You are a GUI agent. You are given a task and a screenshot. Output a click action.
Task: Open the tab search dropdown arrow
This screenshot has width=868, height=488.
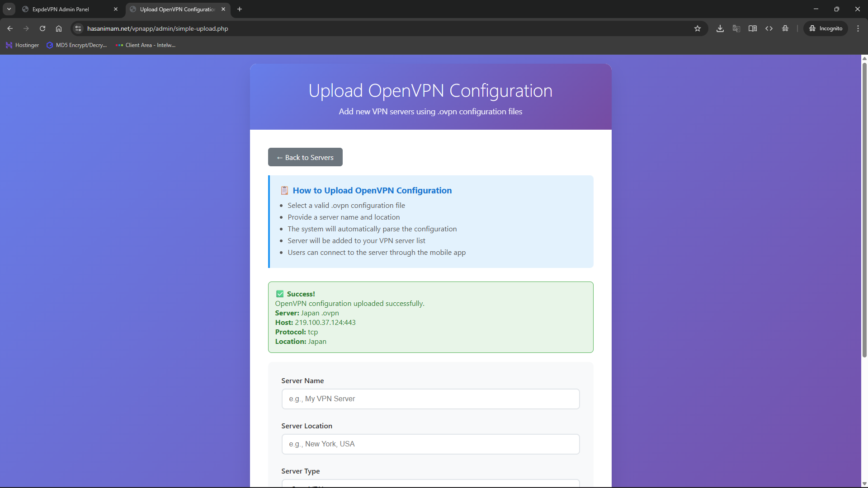pyautogui.click(x=9, y=9)
